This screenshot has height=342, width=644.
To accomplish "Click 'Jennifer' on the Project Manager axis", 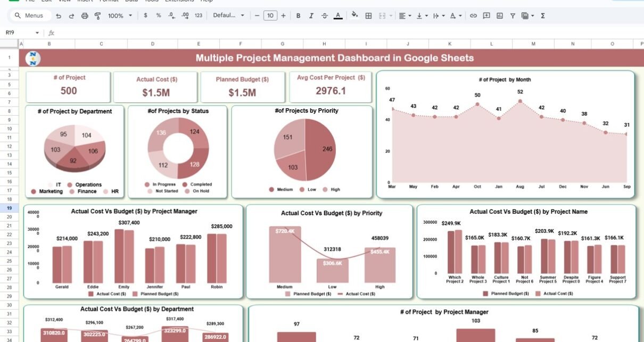I will coord(154,287).
